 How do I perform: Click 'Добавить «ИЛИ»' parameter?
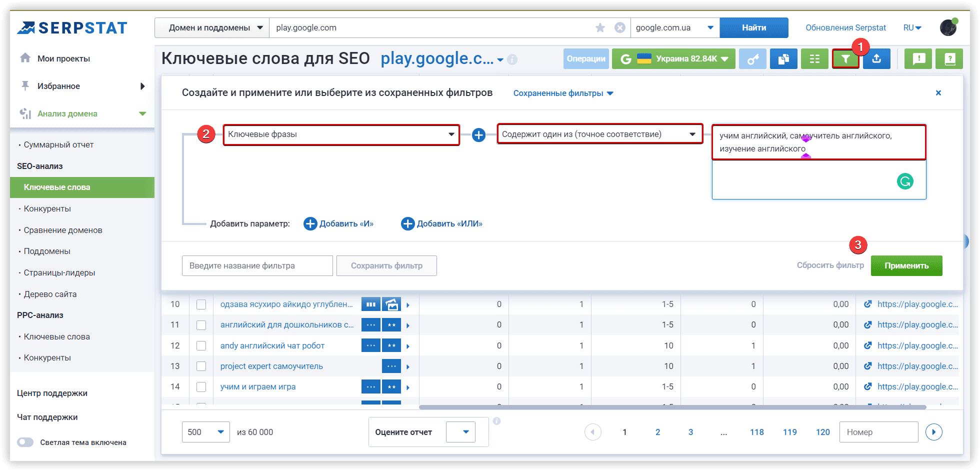tap(442, 223)
